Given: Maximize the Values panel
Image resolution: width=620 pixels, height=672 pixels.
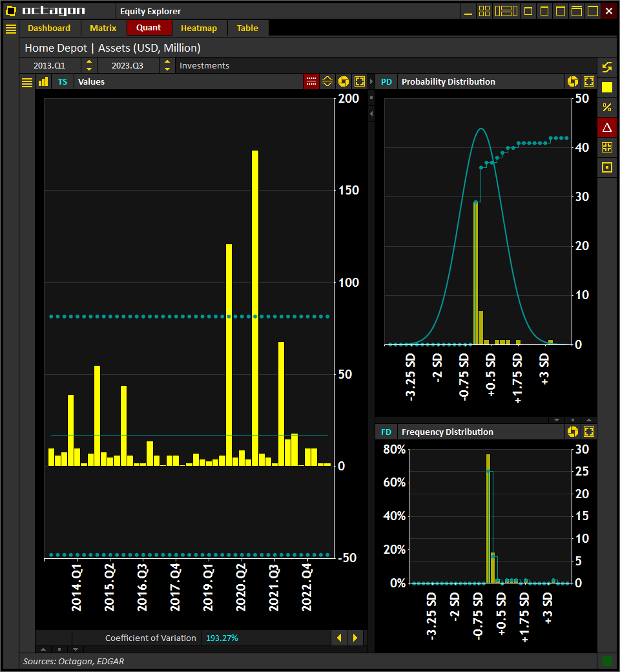Looking at the screenshot, I should [360, 81].
